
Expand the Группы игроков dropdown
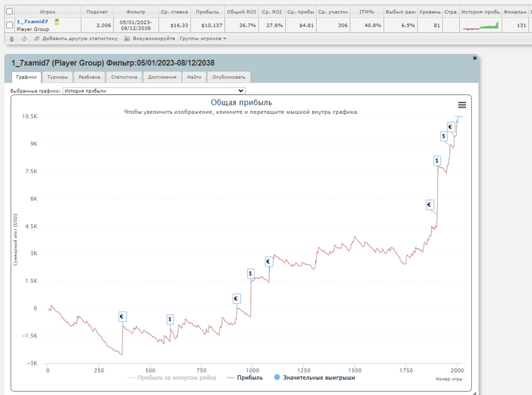pos(203,39)
